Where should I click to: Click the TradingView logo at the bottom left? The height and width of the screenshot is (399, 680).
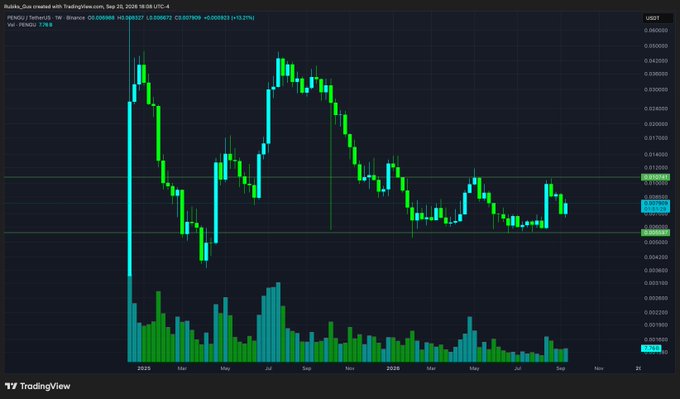tap(37, 386)
